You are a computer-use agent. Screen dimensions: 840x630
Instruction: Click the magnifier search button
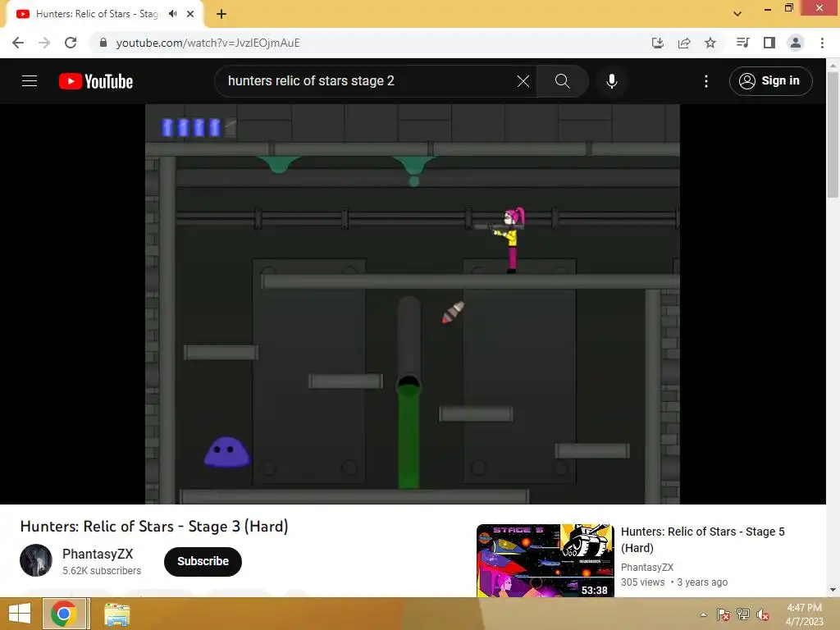click(x=562, y=81)
